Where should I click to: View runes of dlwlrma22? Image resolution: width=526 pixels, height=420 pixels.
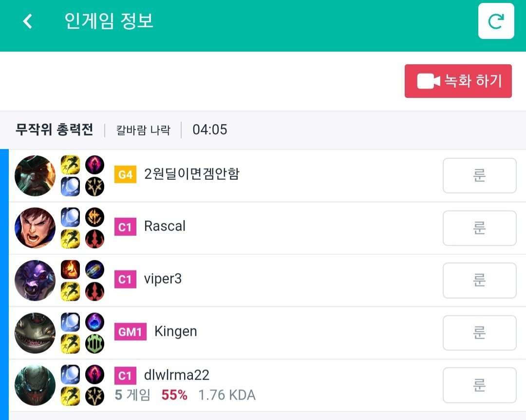pyautogui.click(x=479, y=385)
